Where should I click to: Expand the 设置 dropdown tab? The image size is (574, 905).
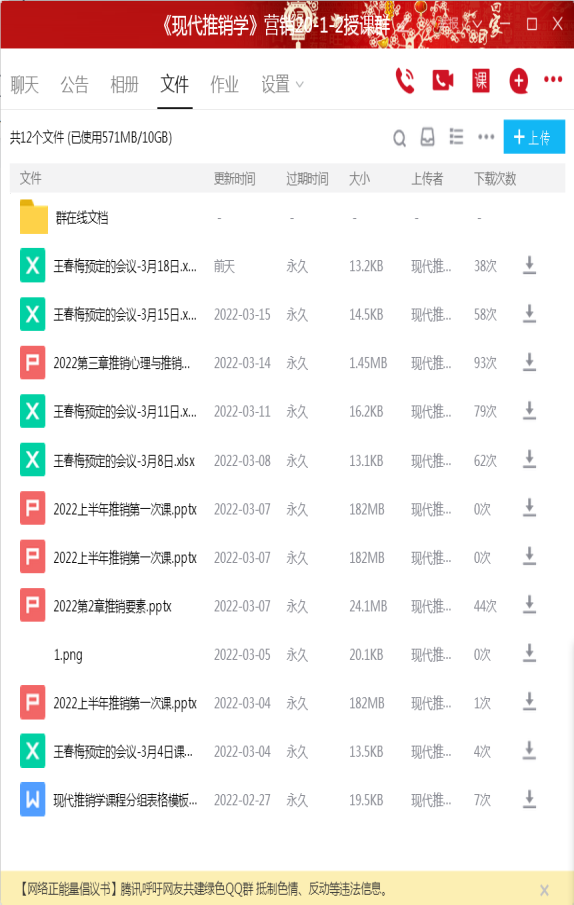[282, 84]
